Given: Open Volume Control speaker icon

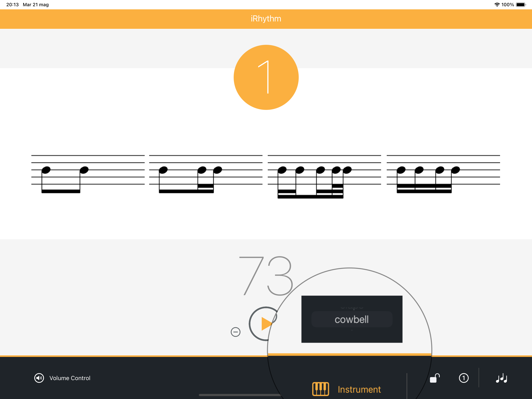Looking at the screenshot, I should (39, 378).
